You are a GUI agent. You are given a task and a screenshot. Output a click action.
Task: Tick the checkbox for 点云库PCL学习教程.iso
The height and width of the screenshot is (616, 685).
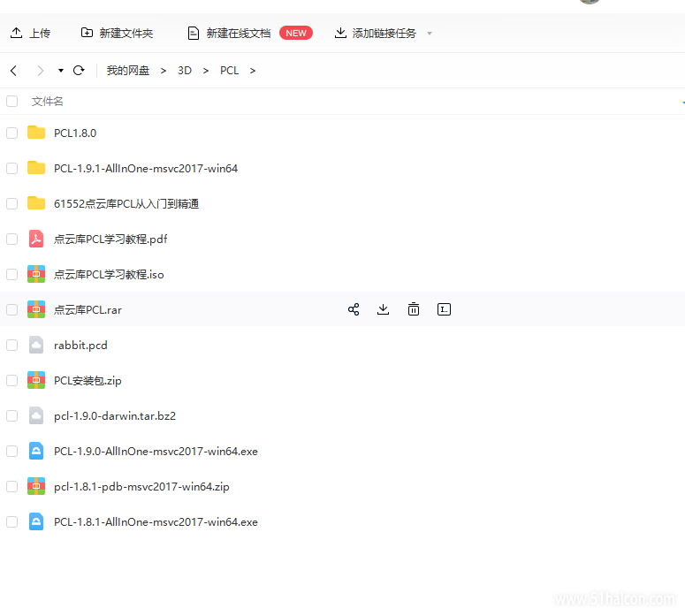click(x=11, y=274)
